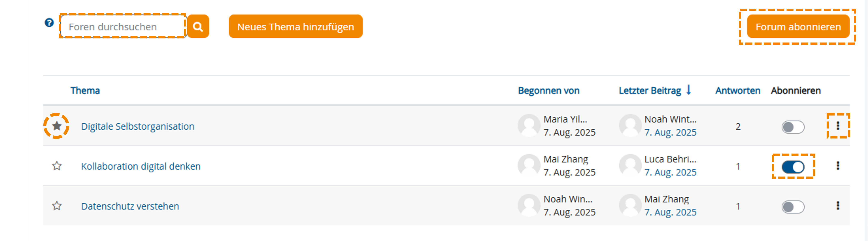Image resolution: width=868 pixels, height=241 pixels.
Task: Click Mai Zhang's avatar in Begonnen von column
Action: pyautogui.click(x=529, y=166)
